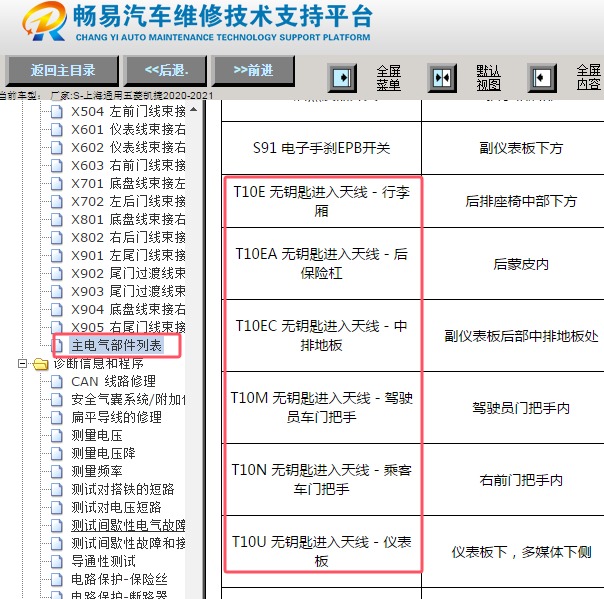Open the X801 底盘线束 tree item
Screen dimensions: 604x599
tap(128, 220)
